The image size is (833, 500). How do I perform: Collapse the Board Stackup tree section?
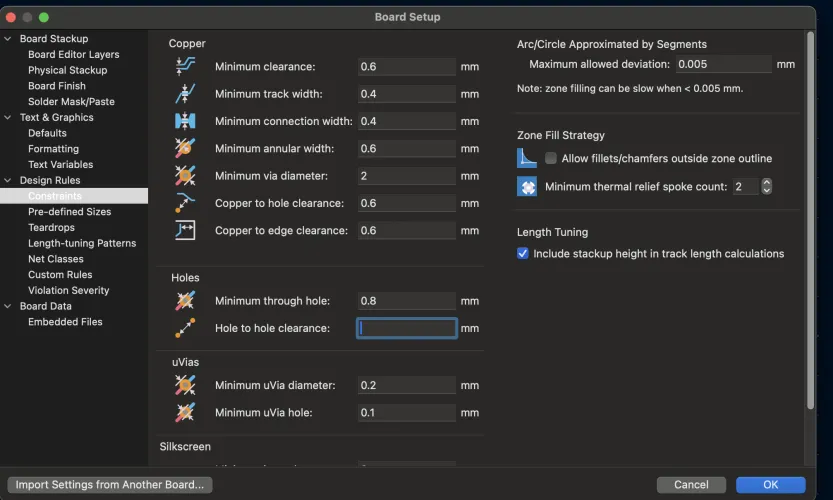coord(10,39)
